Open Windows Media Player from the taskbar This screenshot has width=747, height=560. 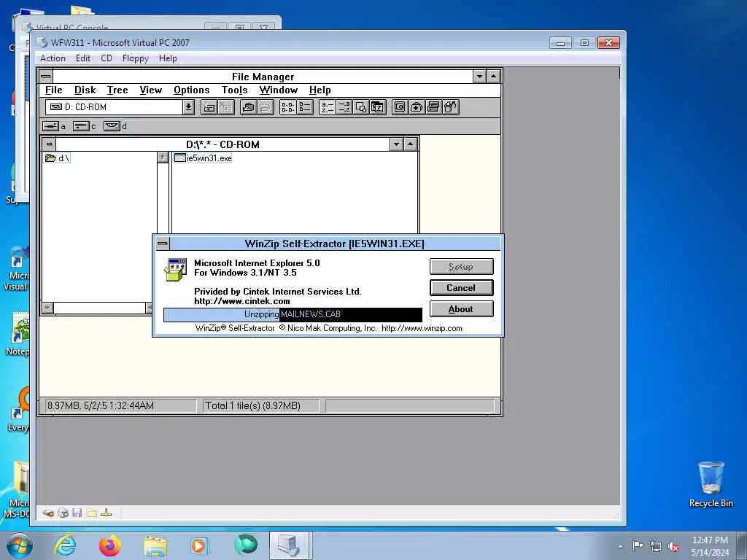[200, 545]
